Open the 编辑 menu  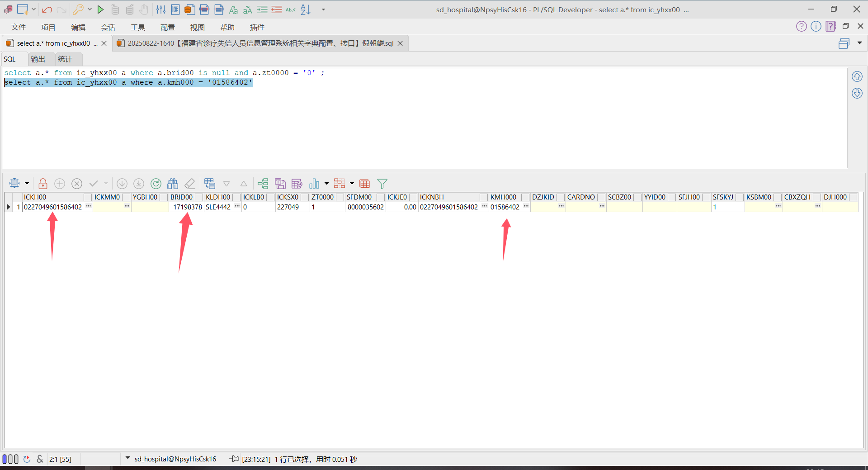78,28
